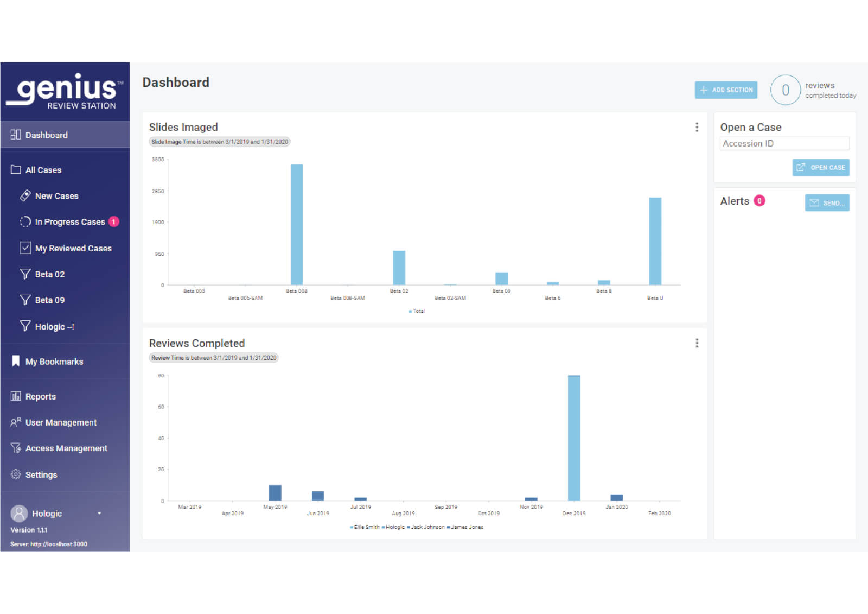Image resolution: width=868 pixels, height=614 pixels.
Task: Click the User Management people icon
Action: (x=16, y=422)
